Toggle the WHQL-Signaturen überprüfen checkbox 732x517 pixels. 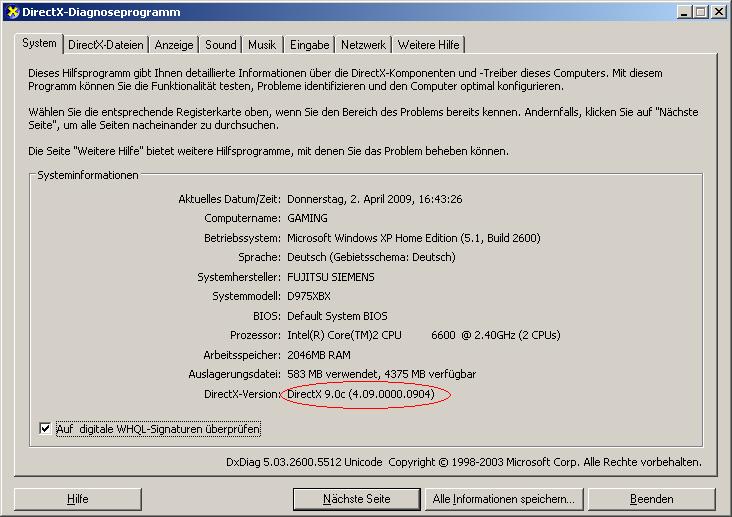click(45, 428)
